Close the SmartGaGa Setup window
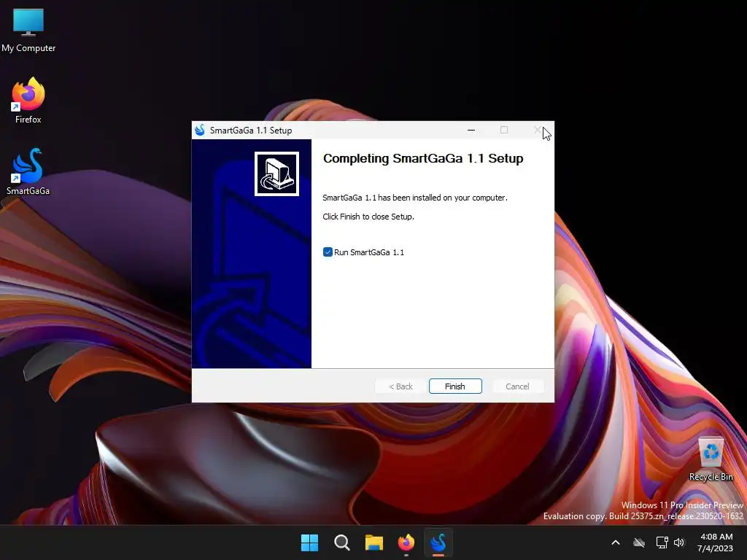747x560 pixels. [x=538, y=130]
